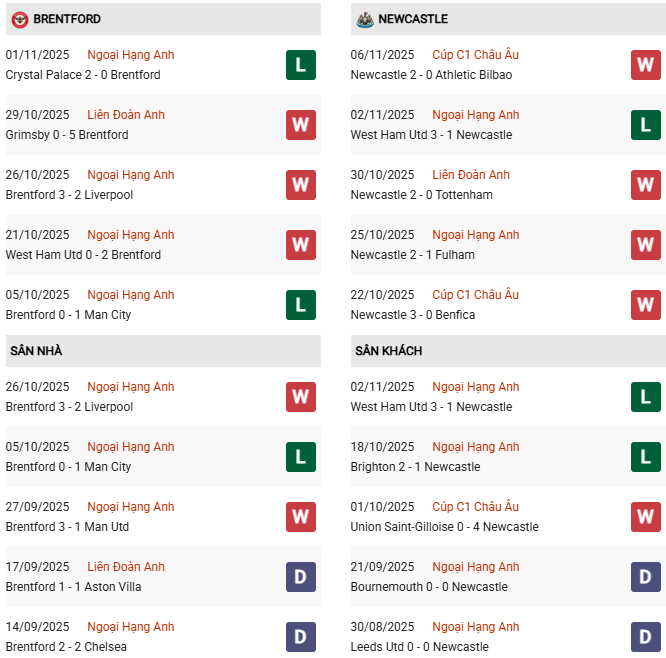Screen dimensions: 666x658
Task: Click L badge for Brighton 2 - 1 Newcastle
Action: [x=645, y=457]
